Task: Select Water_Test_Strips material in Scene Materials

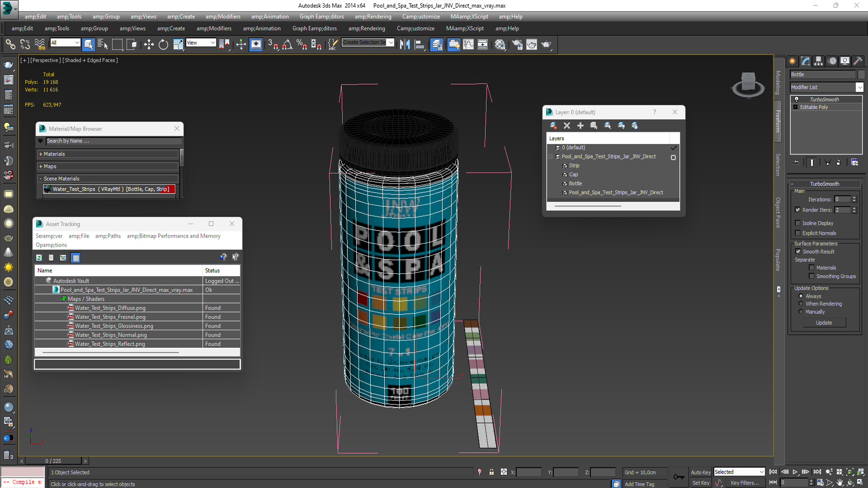Action: (108, 189)
